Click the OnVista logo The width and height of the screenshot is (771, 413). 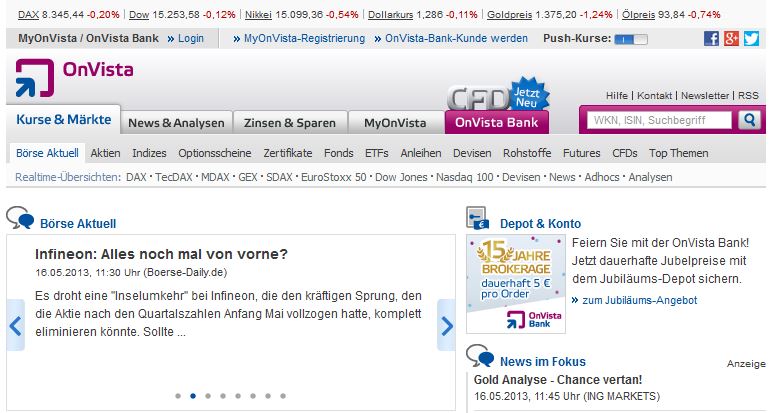(x=74, y=78)
